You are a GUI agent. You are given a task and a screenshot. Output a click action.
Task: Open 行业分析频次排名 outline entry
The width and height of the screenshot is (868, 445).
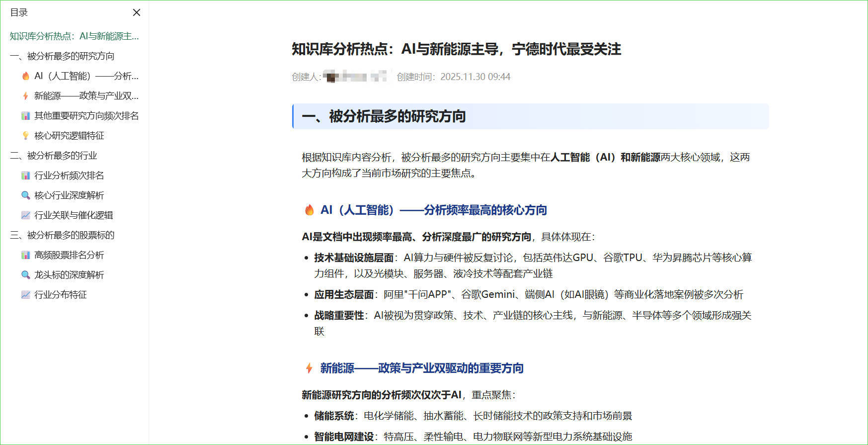[69, 176]
